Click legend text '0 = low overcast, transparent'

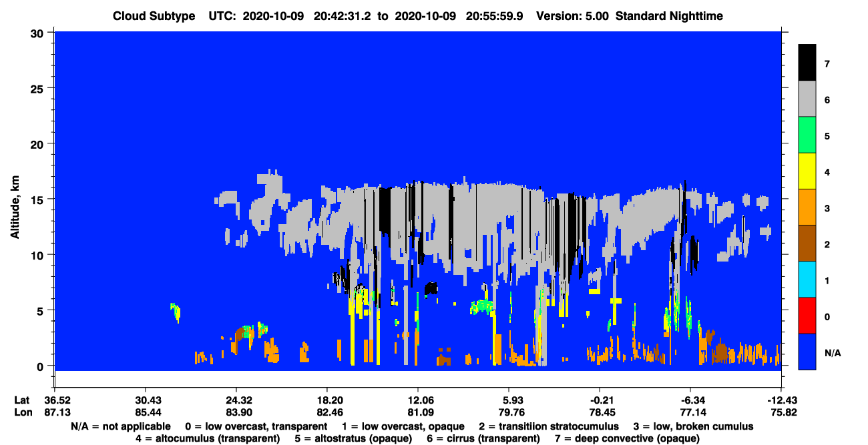[x=256, y=426]
